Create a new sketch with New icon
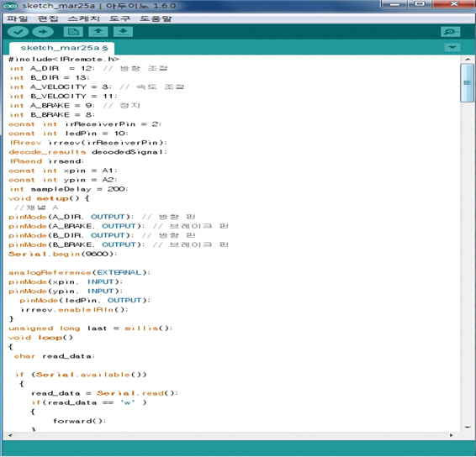The image size is (476, 457). [x=73, y=32]
